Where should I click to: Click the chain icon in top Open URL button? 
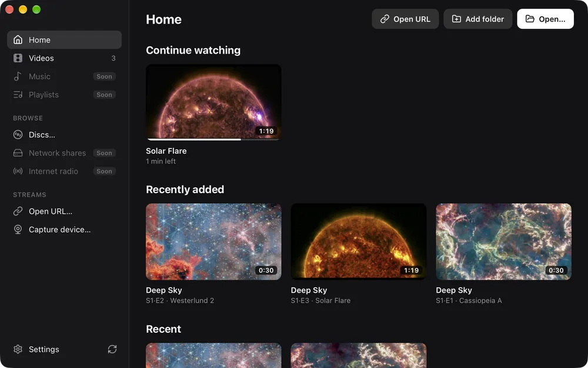point(385,19)
